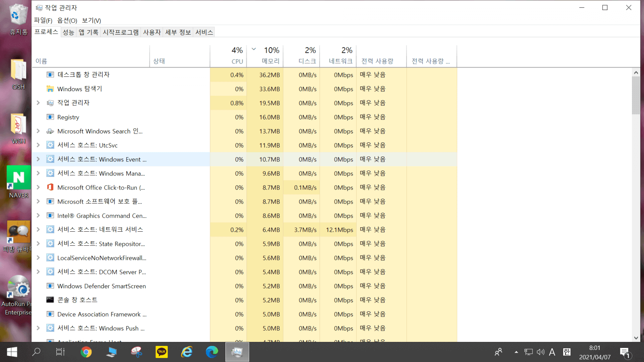This screenshot has width=644, height=362.
Task: Open notification center icon
Action: tap(625, 353)
